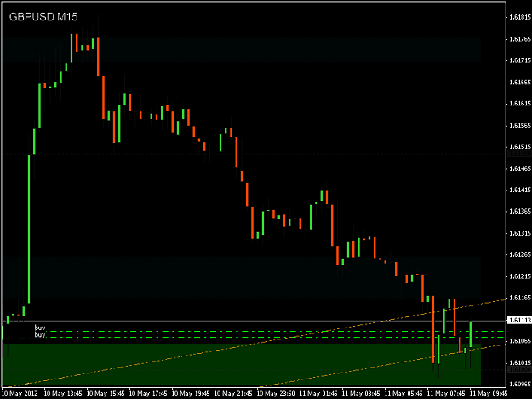Click the GBPUSD M15 chart title

click(x=43, y=17)
